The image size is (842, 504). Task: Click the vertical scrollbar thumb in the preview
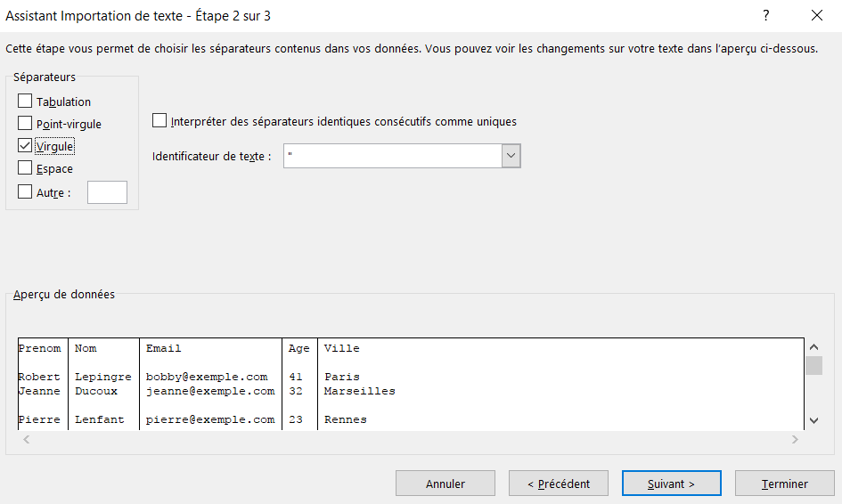pos(813,365)
